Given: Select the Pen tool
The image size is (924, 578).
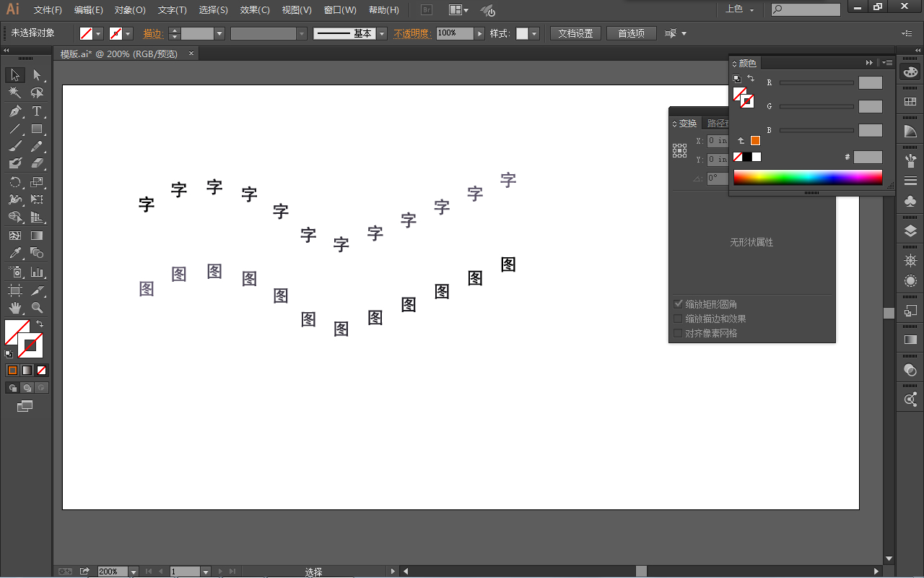Looking at the screenshot, I should point(14,111).
